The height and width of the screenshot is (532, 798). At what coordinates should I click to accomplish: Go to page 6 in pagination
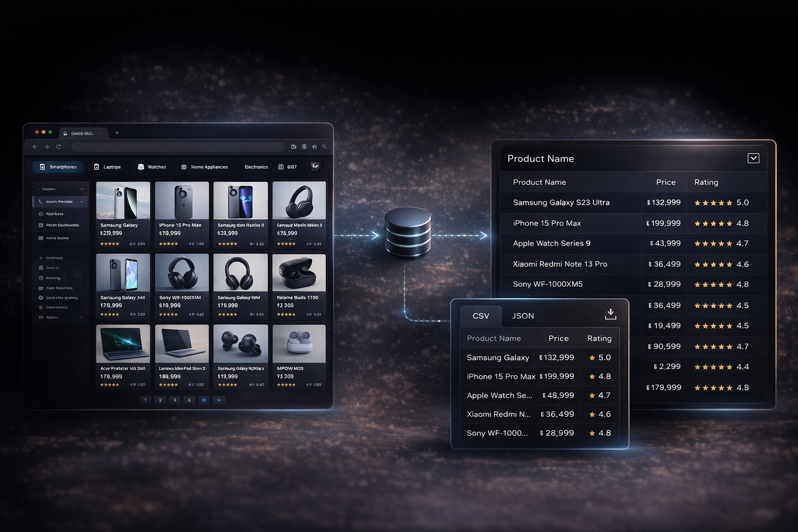click(x=189, y=400)
